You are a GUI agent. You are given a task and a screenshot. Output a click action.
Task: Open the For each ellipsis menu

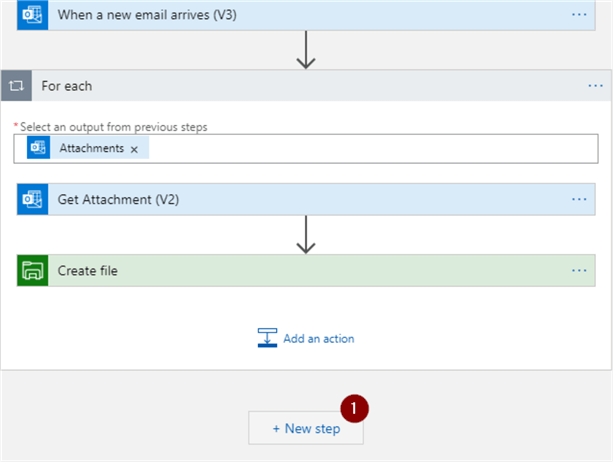[595, 86]
